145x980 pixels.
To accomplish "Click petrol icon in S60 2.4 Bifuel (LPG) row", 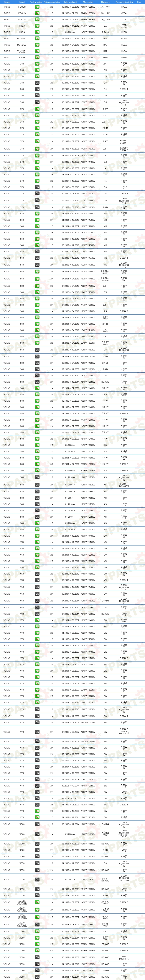I will coord(37,272).
